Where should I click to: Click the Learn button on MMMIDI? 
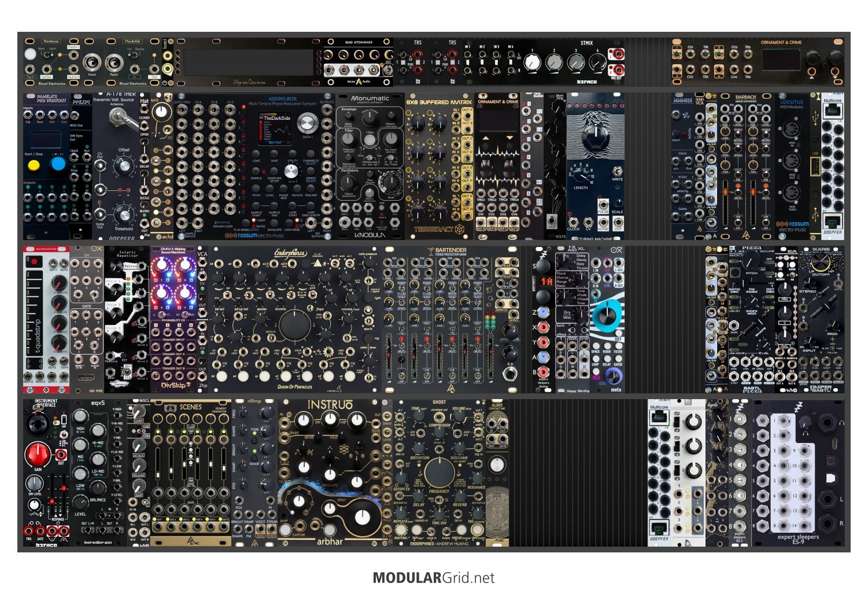(x=677, y=134)
